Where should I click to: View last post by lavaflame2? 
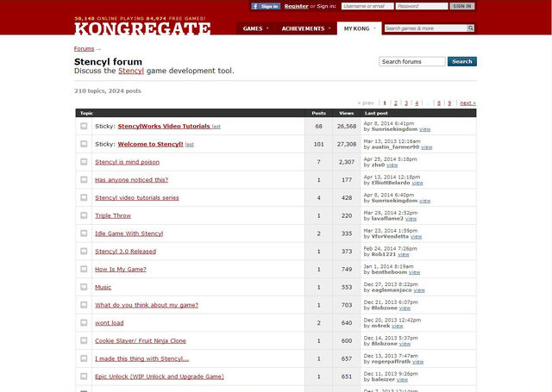[411, 219]
